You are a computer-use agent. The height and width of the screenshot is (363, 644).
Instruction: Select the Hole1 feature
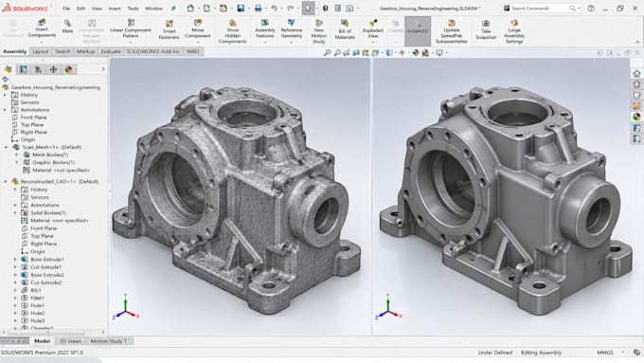coord(37,305)
